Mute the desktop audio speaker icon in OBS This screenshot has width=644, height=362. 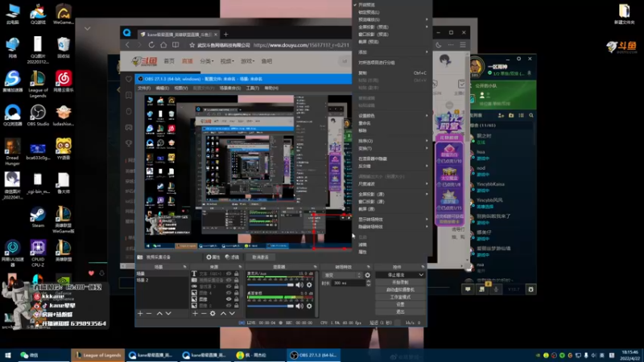coord(299,306)
